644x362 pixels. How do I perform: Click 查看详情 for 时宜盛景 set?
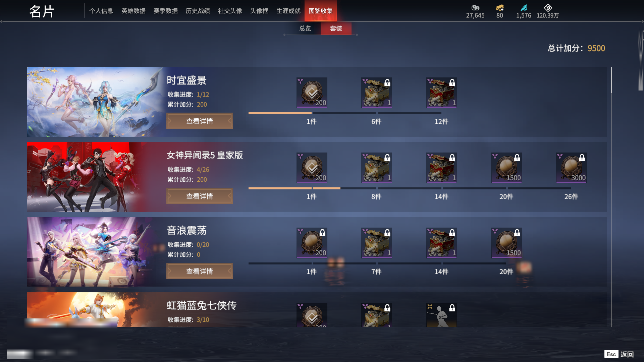click(x=200, y=121)
